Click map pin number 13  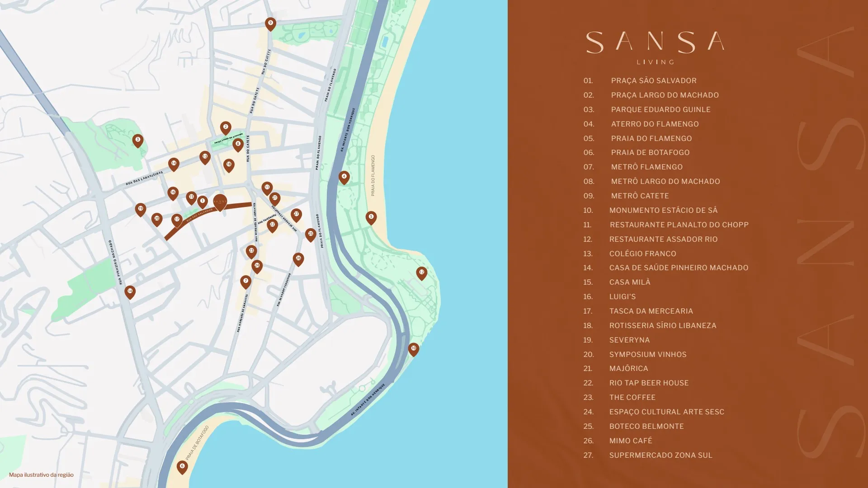coord(205,158)
